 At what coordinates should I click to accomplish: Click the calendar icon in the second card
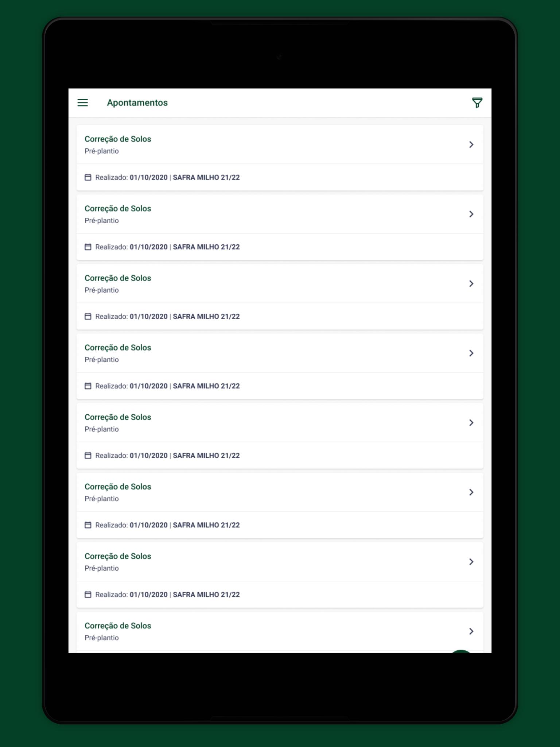coord(88,247)
